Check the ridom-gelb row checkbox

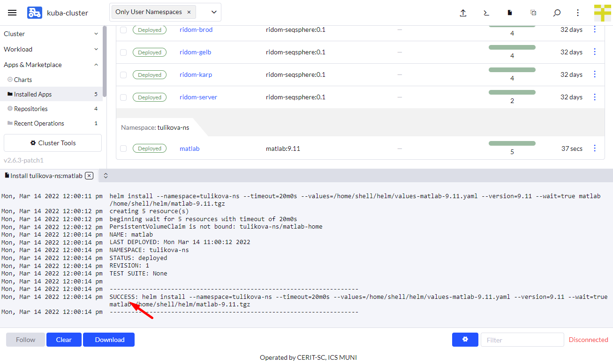123,52
